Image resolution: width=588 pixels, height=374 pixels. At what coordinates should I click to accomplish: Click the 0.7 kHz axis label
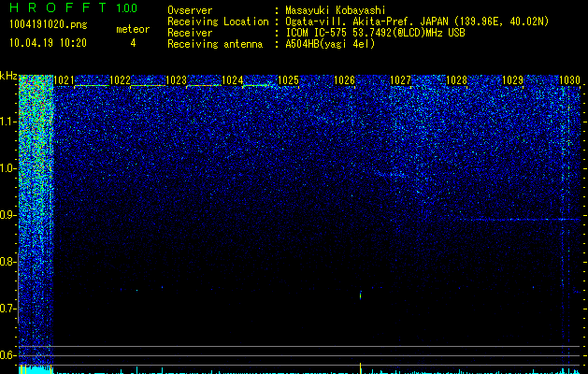8,309
